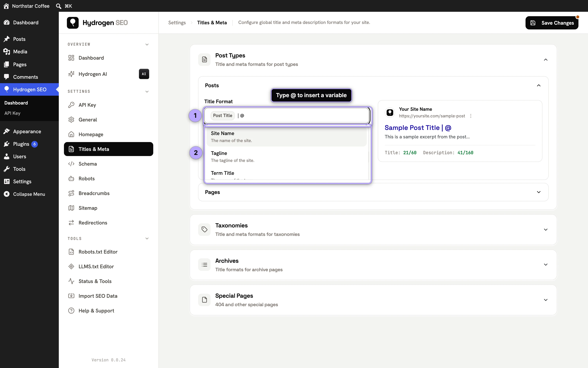Select Site Name variable suggestion
The width and height of the screenshot is (588, 368).
[x=286, y=137]
